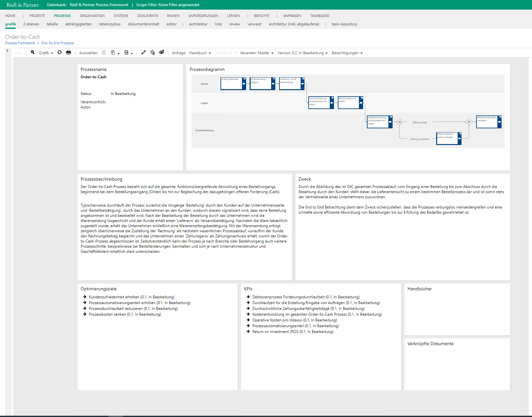Open the link arrow on 'Auftrag abwickeln' box
The height and width of the screenshot is (417, 532).
point(244,79)
